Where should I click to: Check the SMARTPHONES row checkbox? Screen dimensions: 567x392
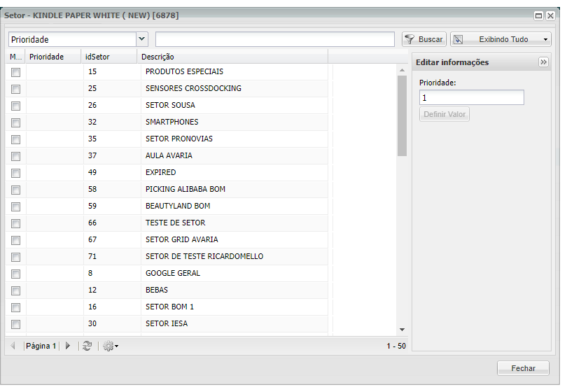coord(15,122)
